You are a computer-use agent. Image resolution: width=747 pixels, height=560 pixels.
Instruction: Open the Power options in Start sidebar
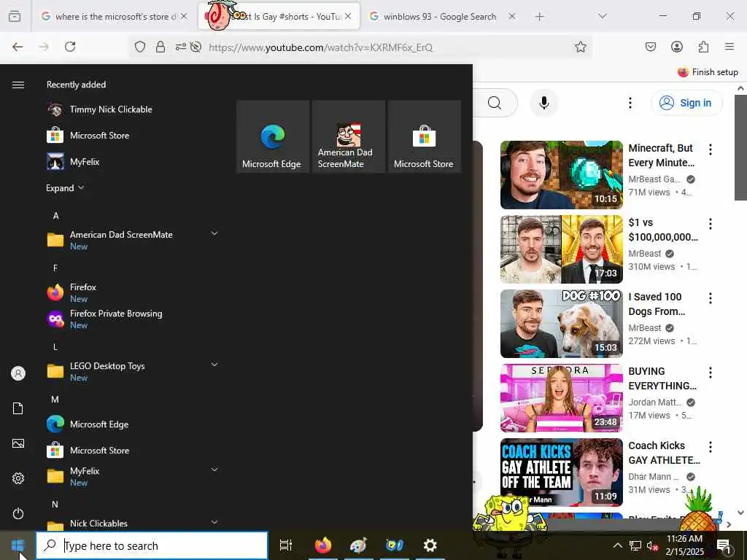click(x=18, y=514)
